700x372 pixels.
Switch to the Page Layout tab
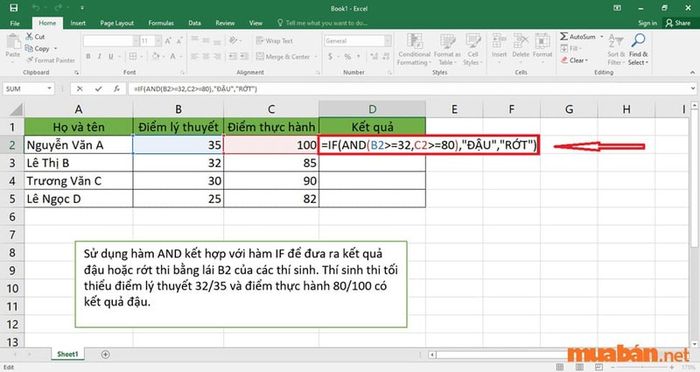pyautogui.click(x=117, y=23)
